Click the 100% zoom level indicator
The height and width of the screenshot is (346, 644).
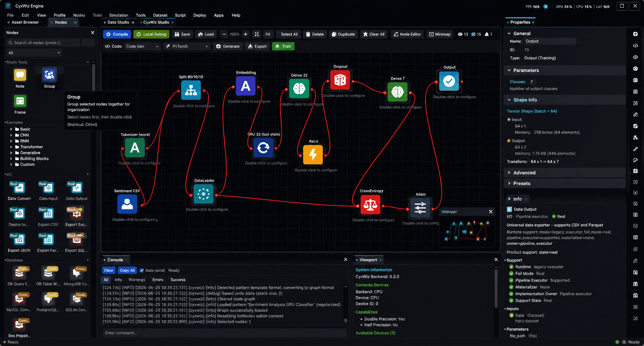(235, 34)
